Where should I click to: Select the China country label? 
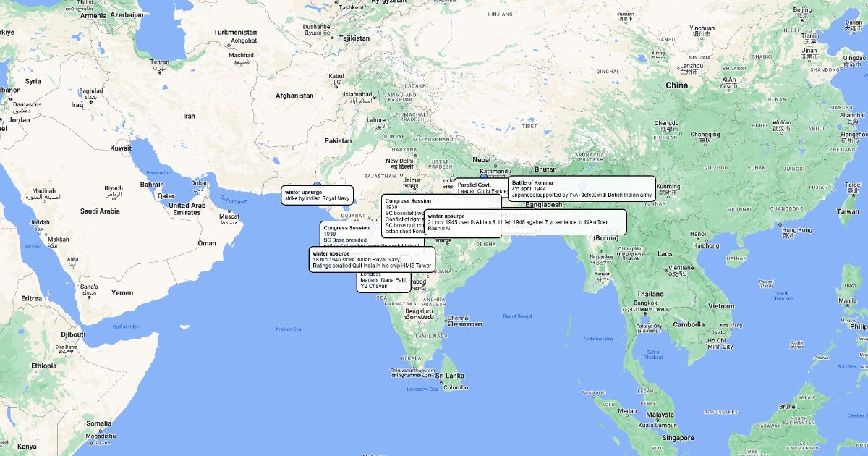676,85
